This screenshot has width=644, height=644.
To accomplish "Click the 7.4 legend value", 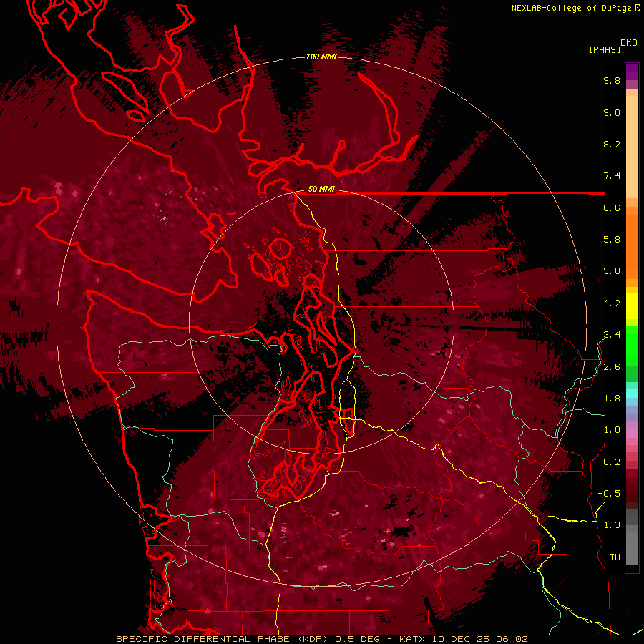I will [x=612, y=176].
